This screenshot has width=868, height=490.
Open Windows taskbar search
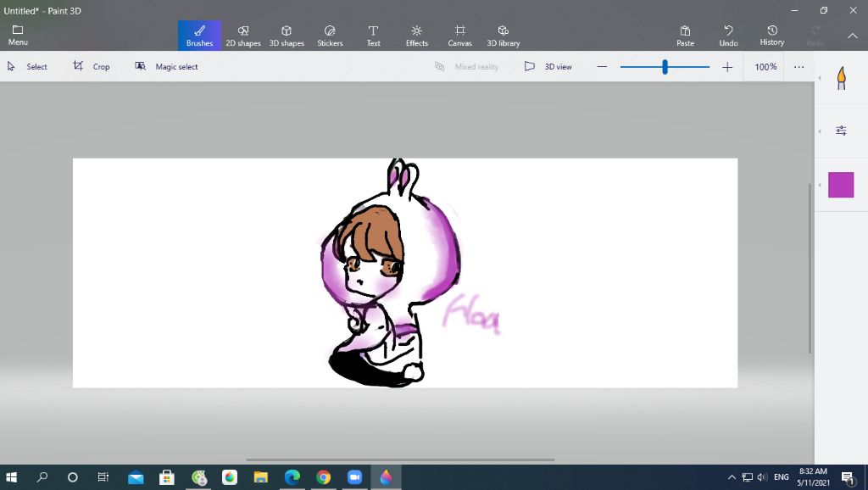tap(42, 476)
